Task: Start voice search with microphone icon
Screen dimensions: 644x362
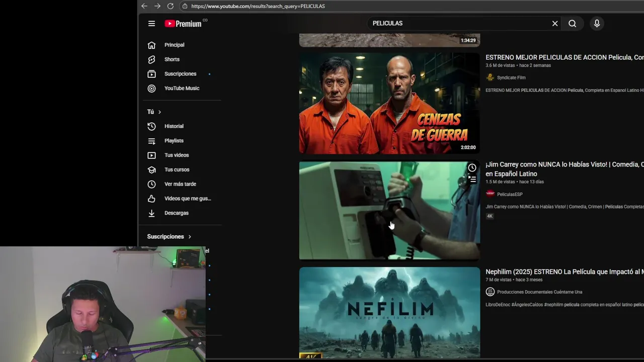Action: 597,23
